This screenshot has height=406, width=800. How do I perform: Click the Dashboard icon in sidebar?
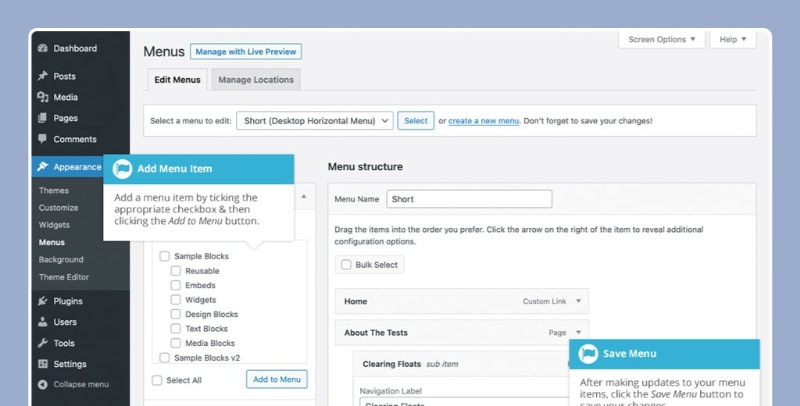click(42, 48)
